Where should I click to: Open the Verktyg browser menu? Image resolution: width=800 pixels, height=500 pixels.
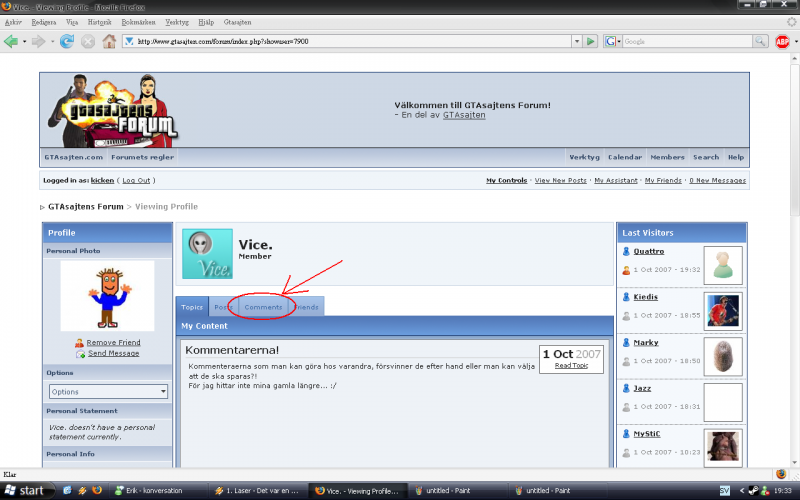pos(177,22)
